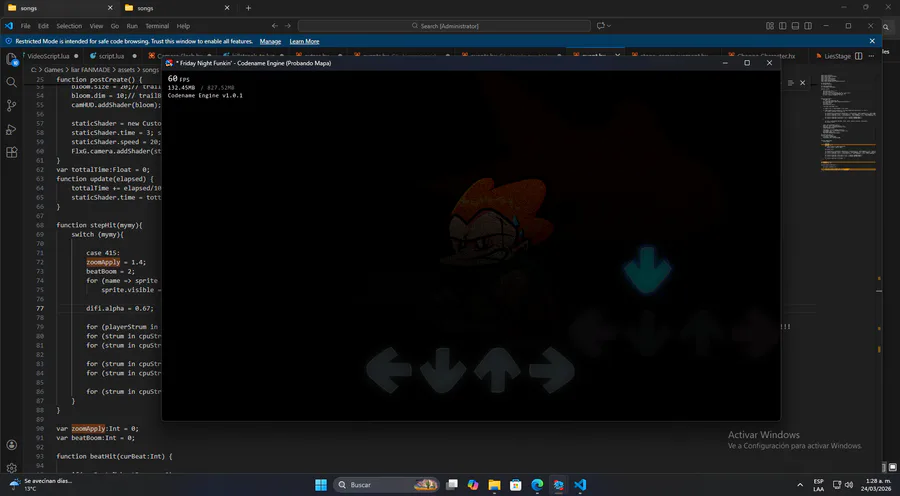
Task: Toggle the Primary Side Bar
Action: click(782, 26)
